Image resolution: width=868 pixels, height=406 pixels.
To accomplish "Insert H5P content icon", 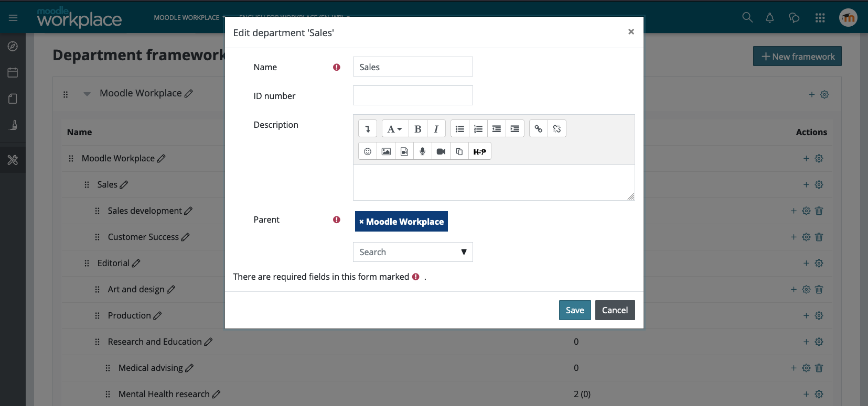I will [479, 151].
